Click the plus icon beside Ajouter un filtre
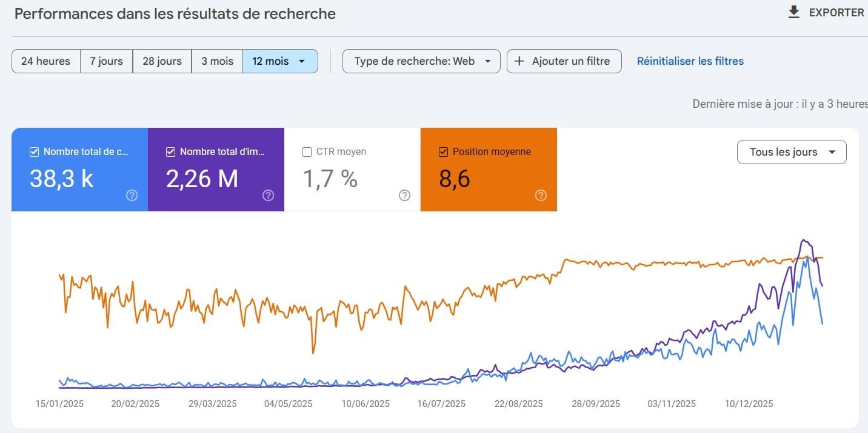 519,61
